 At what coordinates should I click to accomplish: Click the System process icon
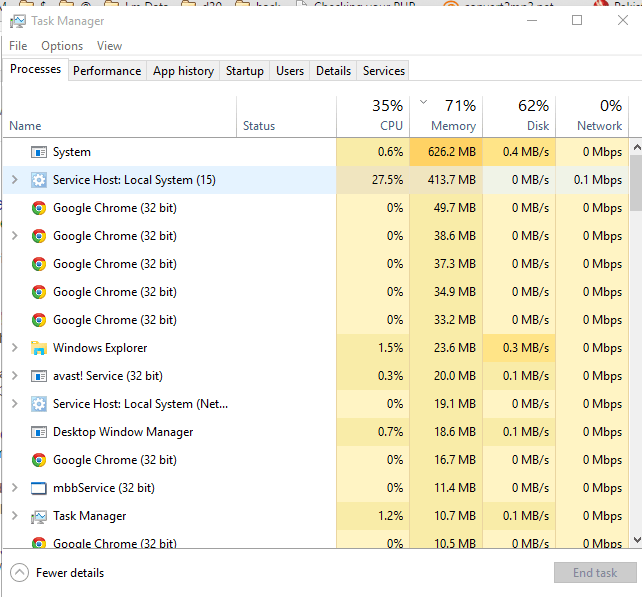click(x=39, y=152)
